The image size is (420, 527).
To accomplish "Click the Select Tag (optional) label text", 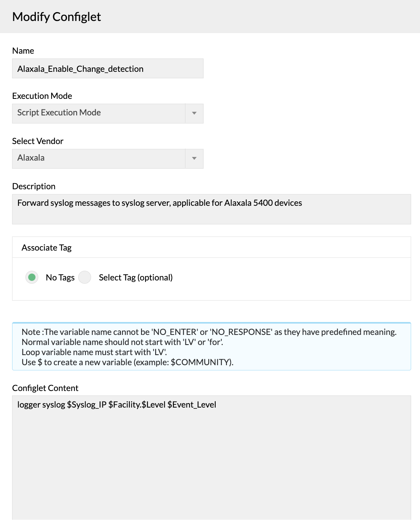I will click(x=135, y=278).
